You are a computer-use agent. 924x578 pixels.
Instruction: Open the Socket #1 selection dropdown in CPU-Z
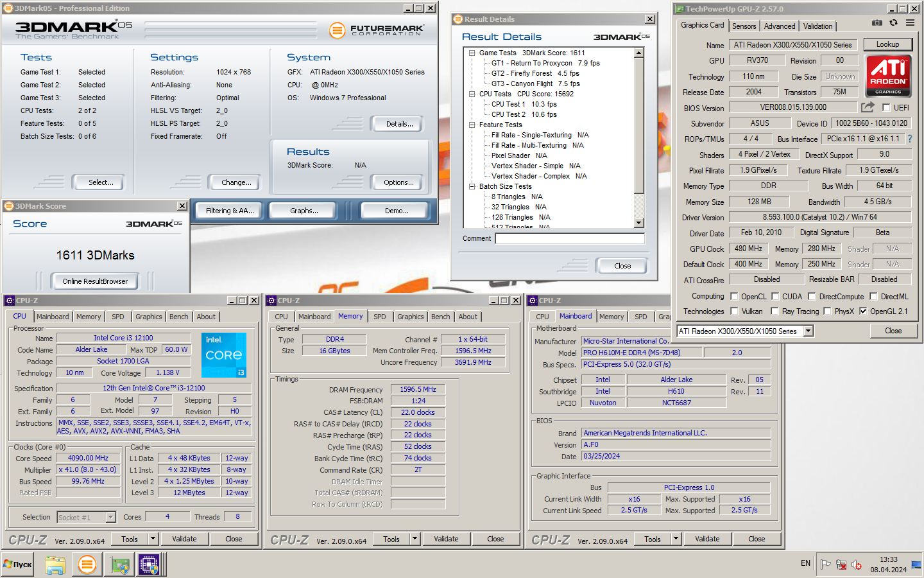tap(110, 517)
